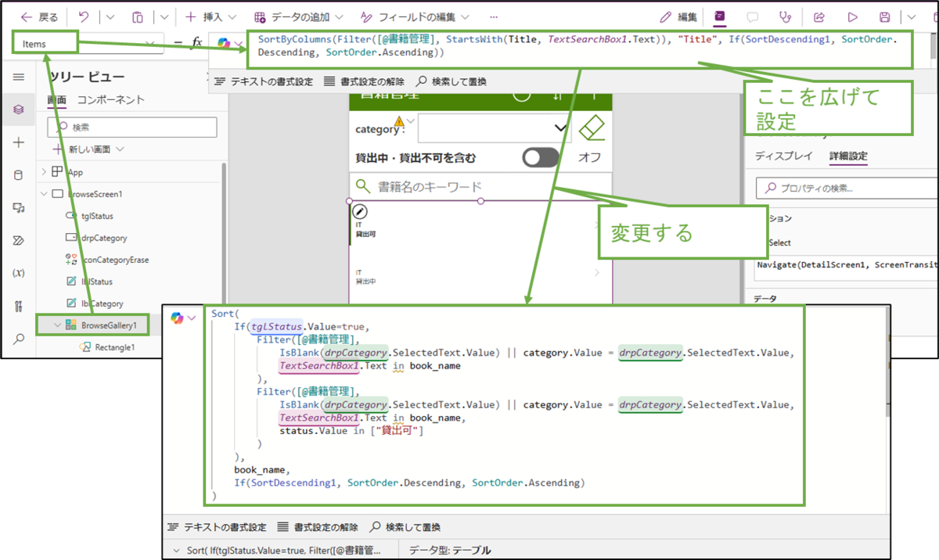This screenshot has height=560, width=939.
Task: Click the Insert plus icon in left rail
Action: [19, 142]
